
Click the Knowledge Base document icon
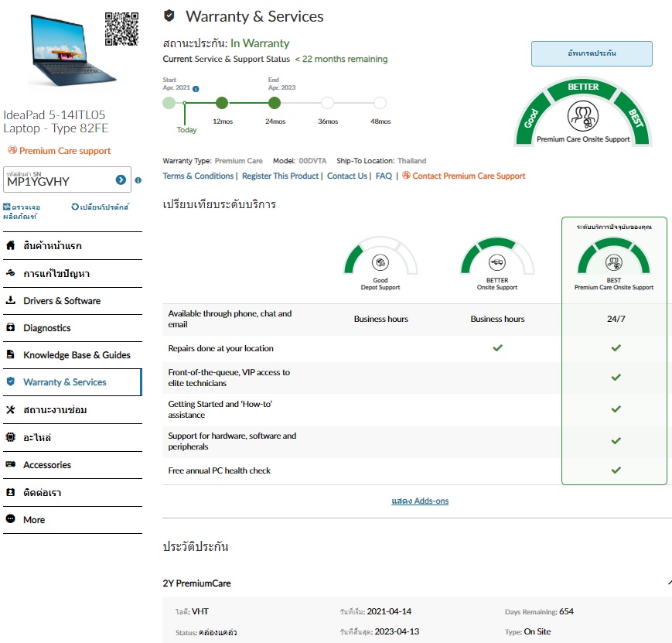pyautogui.click(x=11, y=354)
